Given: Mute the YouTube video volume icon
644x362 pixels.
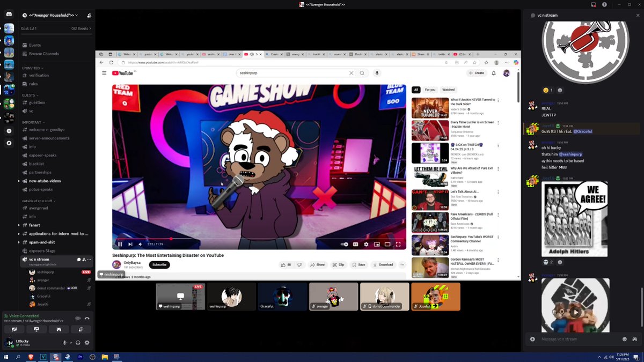Looking at the screenshot, I should (140, 244).
